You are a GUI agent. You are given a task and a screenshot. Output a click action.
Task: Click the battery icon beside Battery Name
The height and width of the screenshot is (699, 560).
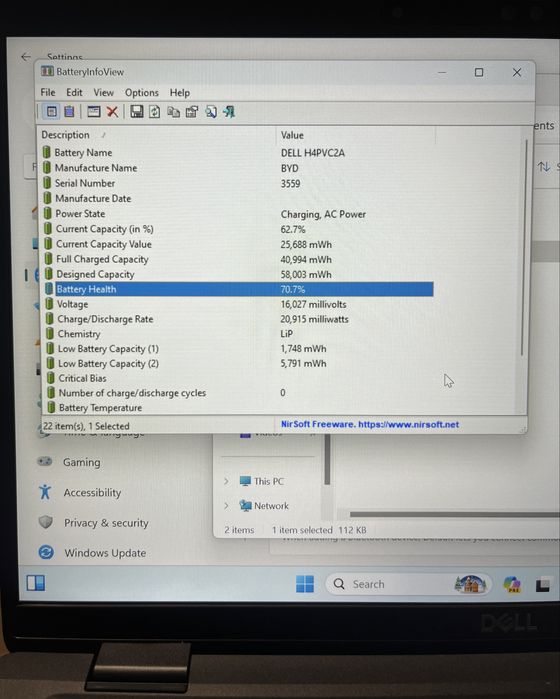pos(46,152)
